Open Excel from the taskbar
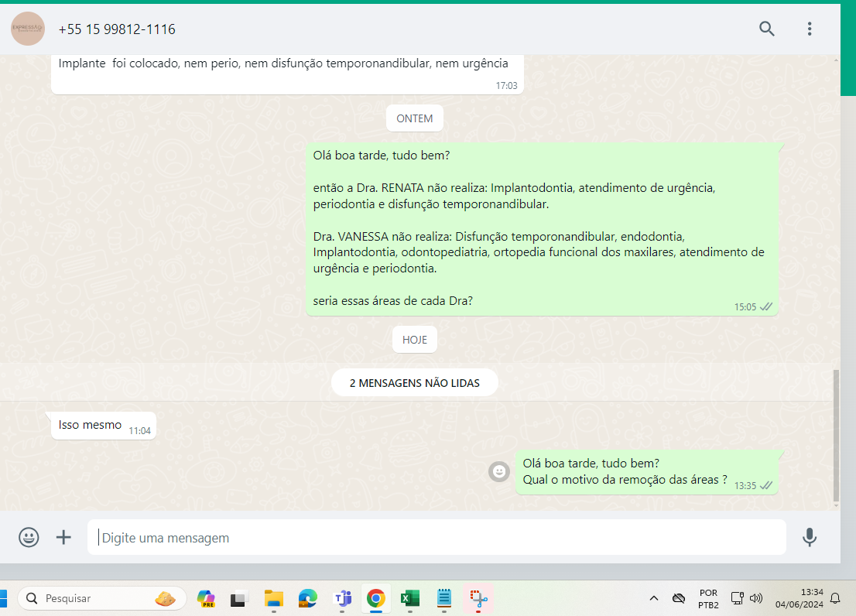 tap(410, 598)
